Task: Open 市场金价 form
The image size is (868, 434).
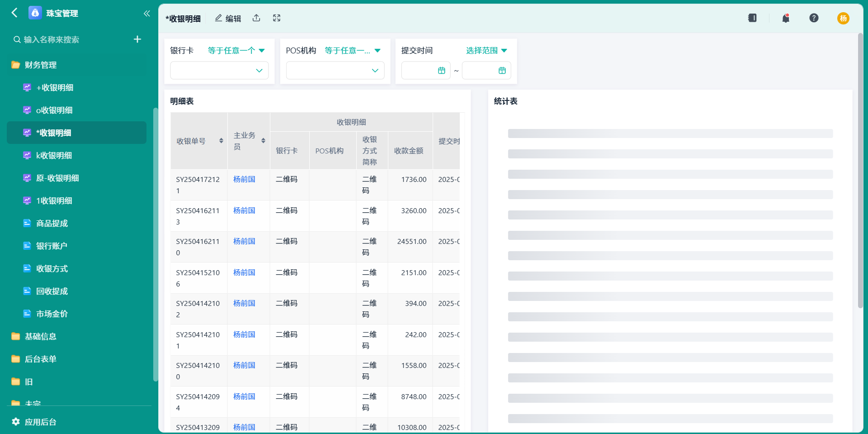Action: click(76, 314)
